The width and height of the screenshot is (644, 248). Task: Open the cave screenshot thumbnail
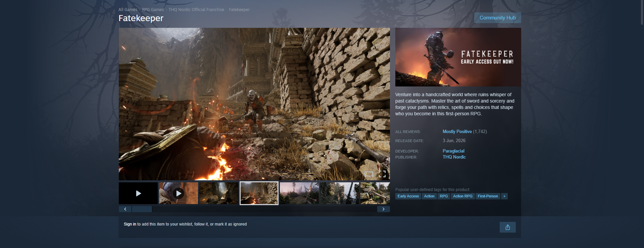tap(219, 193)
